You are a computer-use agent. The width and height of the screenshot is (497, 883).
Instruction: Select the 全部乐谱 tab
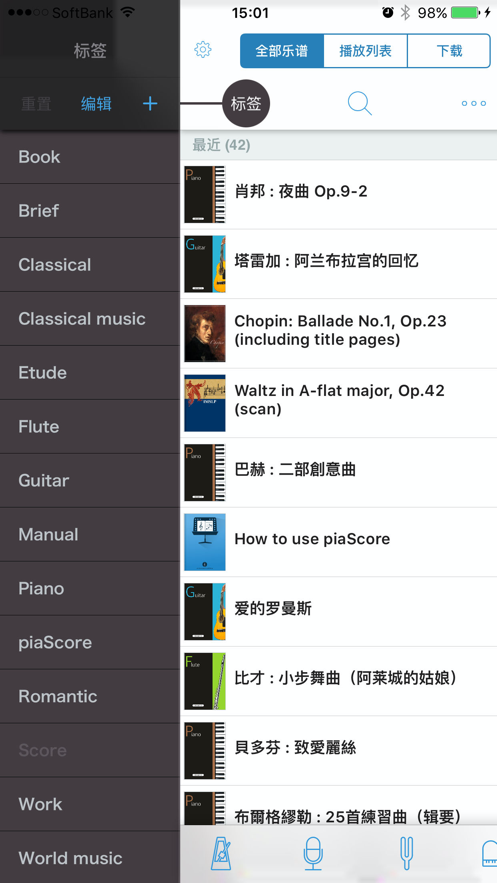[281, 51]
